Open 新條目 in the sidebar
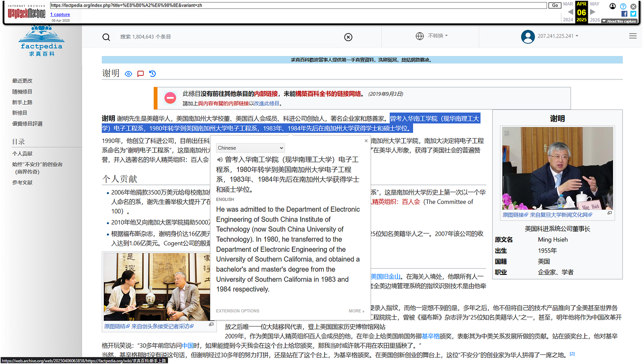643x364 pixels. [x=20, y=113]
